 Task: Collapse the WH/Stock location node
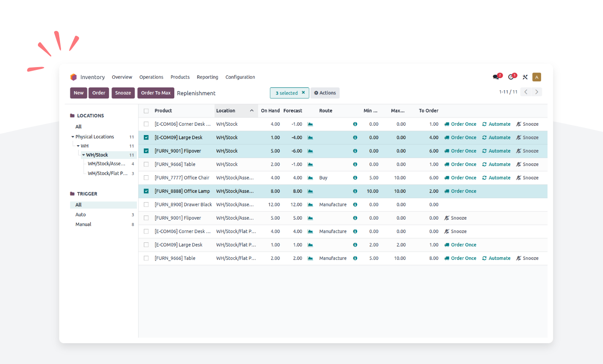[x=84, y=155]
